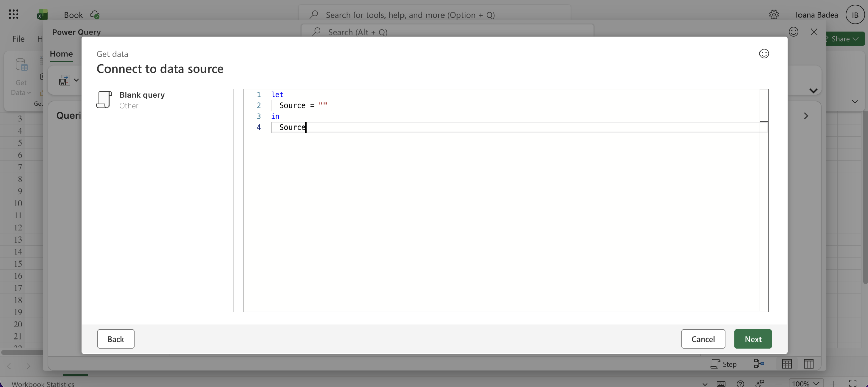Open the Diagram view icon
This screenshot has height=387, width=868.
759,364
